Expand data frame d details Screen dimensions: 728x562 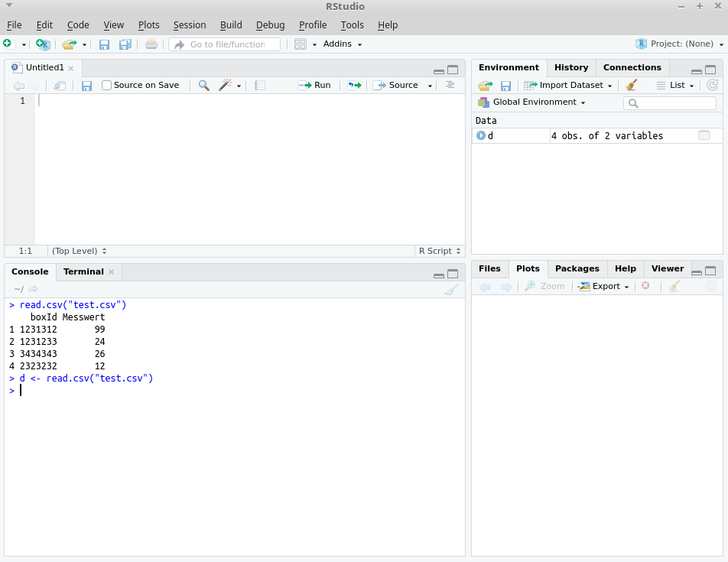pos(481,135)
